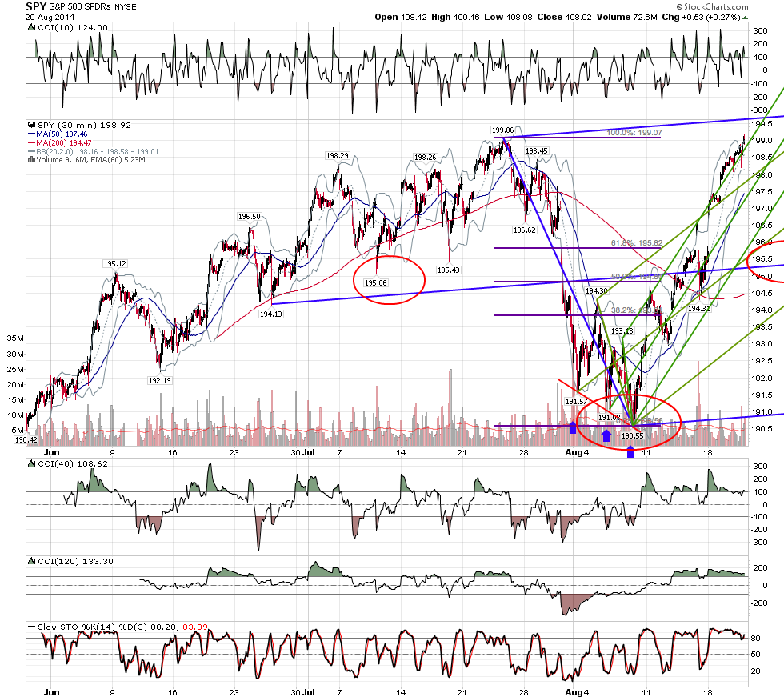Viewport: 784px width, 697px height.
Task: Click the CCI(120) indicator legend icon
Action: pyautogui.click(x=32, y=561)
